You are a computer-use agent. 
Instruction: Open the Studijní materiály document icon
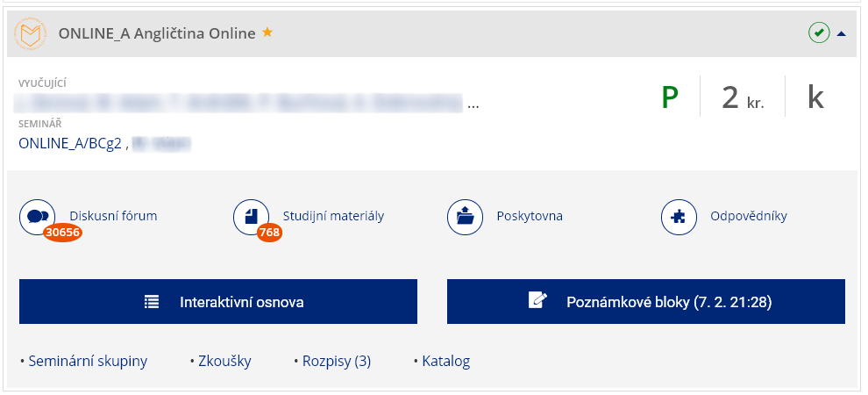[251, 216]
